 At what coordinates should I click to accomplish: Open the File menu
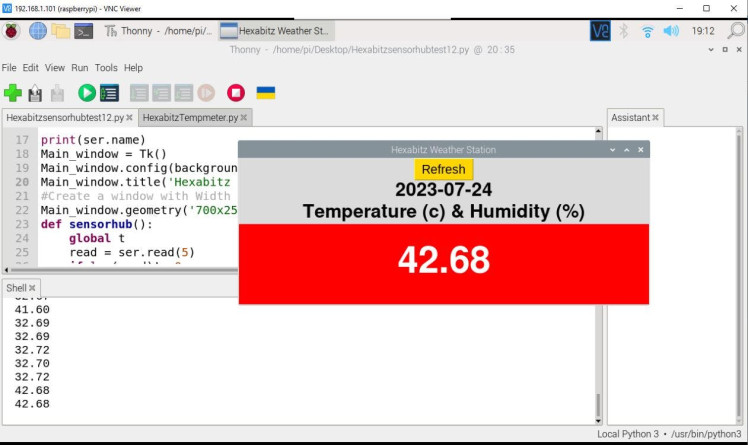9,68
